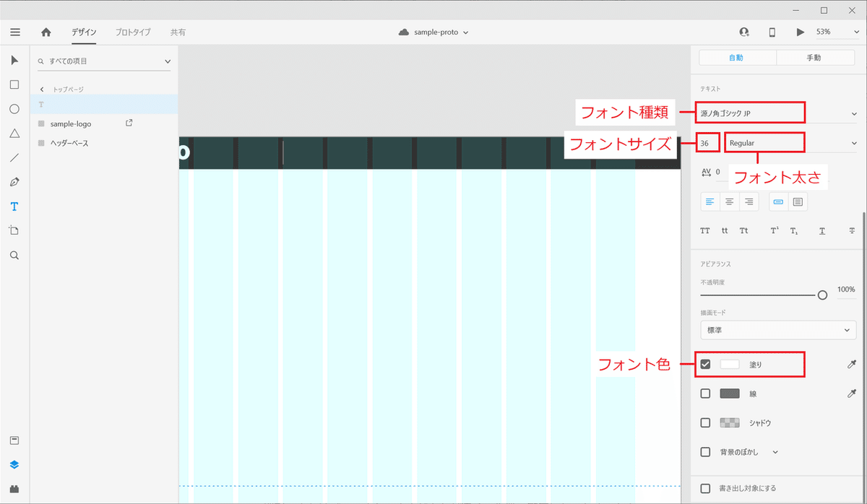The width and height of the screenshot is (867, 504).
Task: Switch to the デザイン tab
Action: point(84,32)
